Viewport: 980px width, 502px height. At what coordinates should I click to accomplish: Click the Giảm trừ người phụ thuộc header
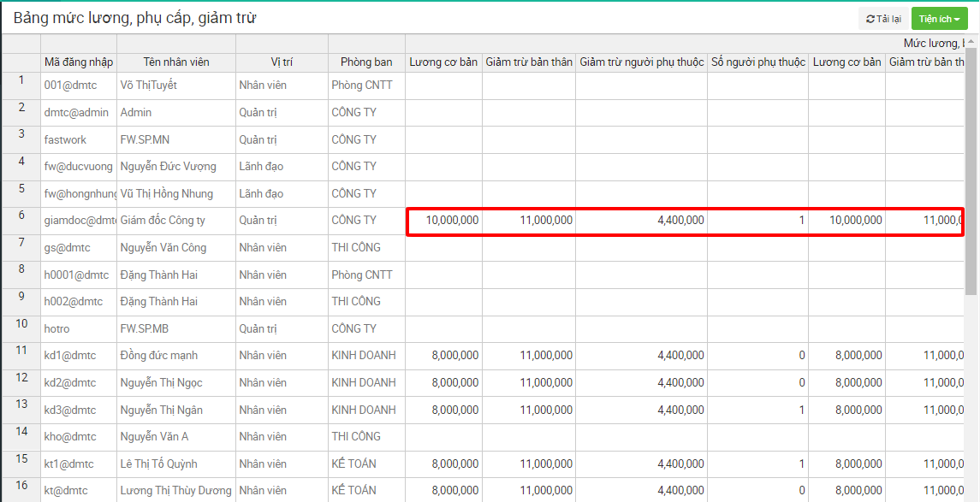point(641,62)
